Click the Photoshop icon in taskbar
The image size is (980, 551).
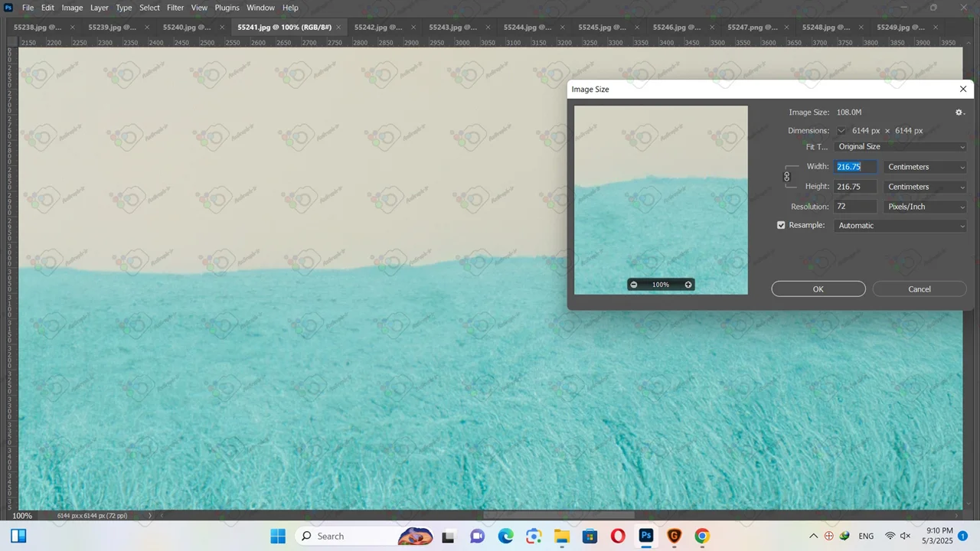point(646,536)
